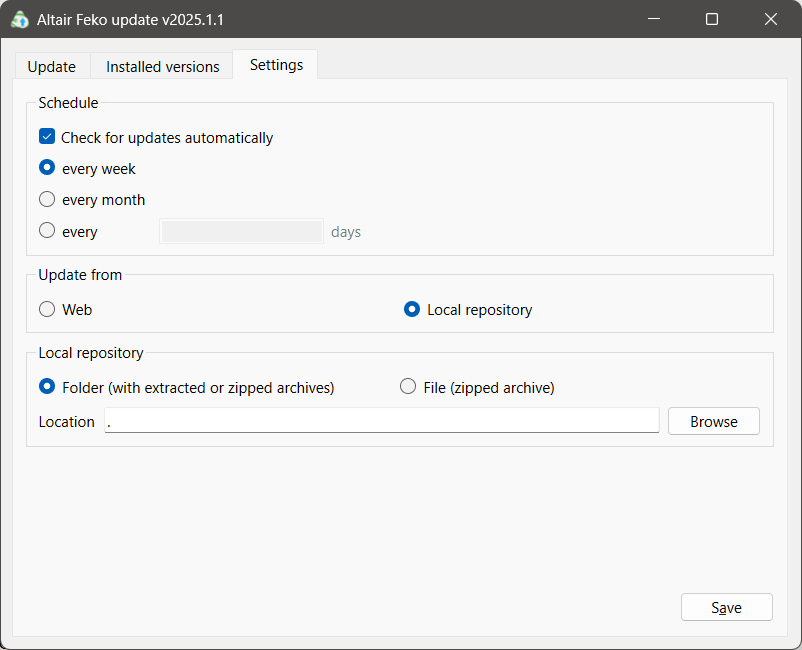This screenshot has height=650, width=802.
Task: Focus the Location path text field
Action: (x=381, y=421)
